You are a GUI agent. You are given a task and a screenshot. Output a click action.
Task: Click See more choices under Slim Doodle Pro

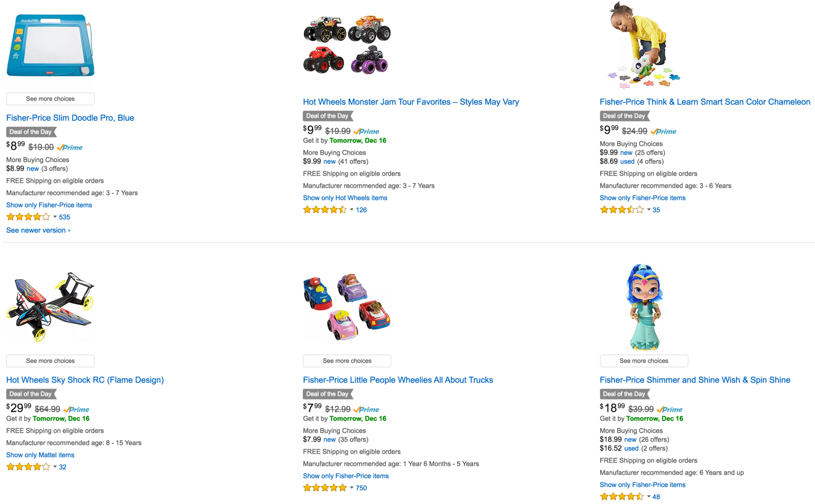pos(50,99)
